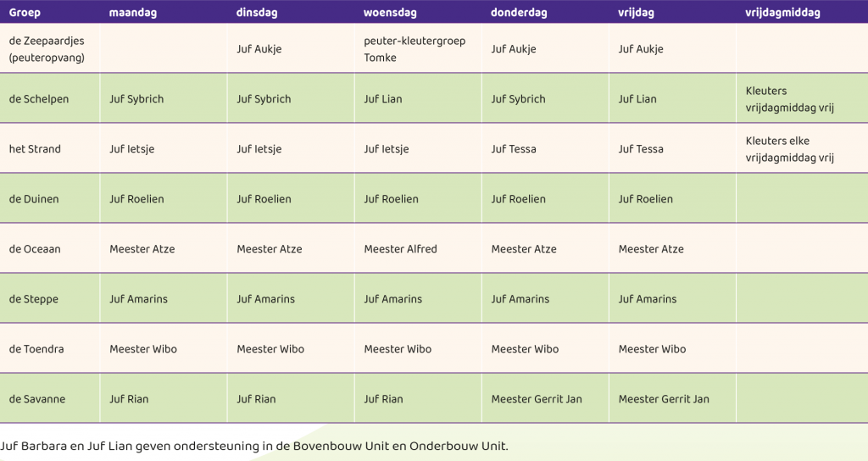868x461 pixels.
Task: Select Juf Tessa under donderdag
Action: [x=514, y=149]
